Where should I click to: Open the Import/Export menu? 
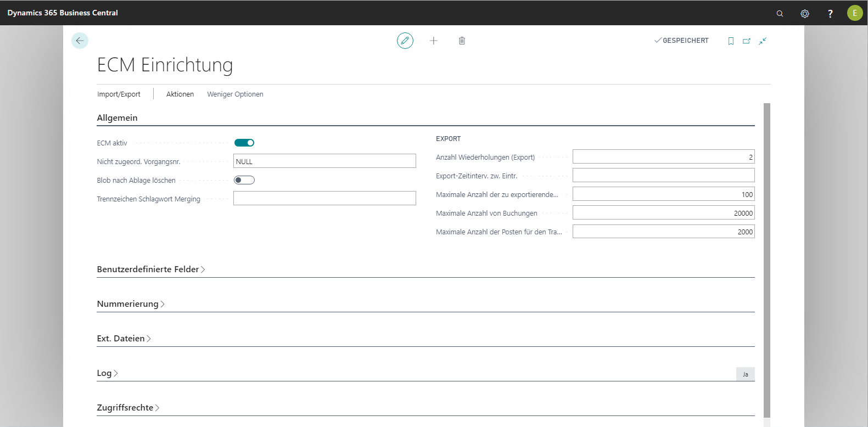tap(119, 94)
